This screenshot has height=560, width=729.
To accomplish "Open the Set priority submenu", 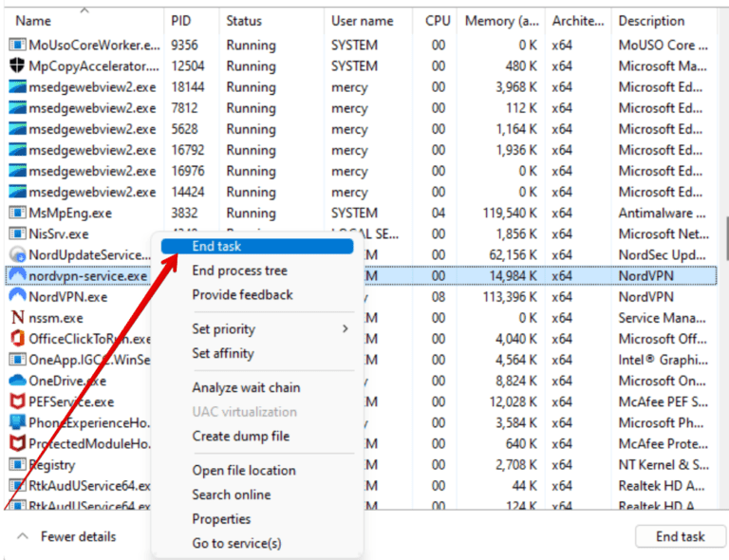I will click(x=257, y=329).
